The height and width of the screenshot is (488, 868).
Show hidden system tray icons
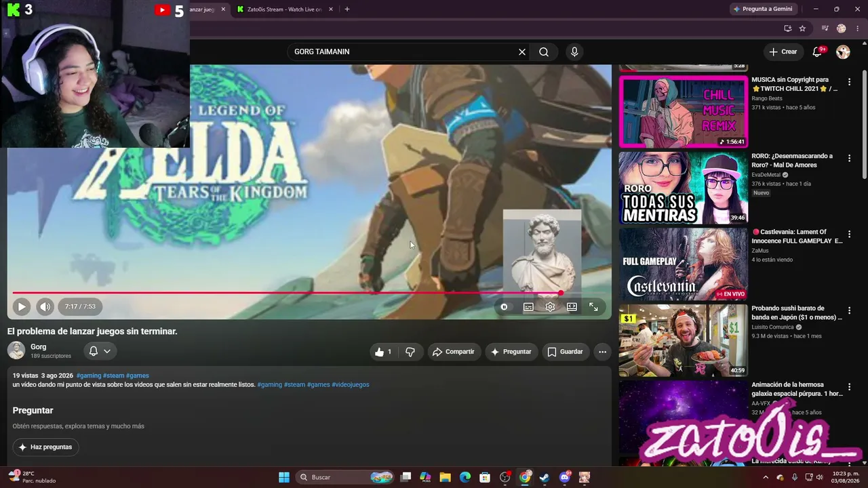[x=766, y=477]
